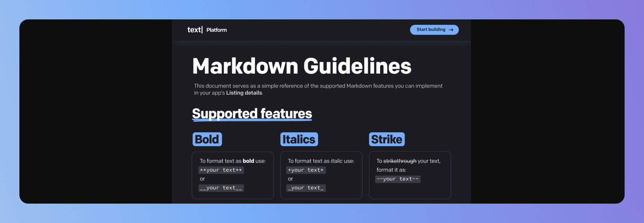Click the __your text__ code snippet

[x=221, y=188]
